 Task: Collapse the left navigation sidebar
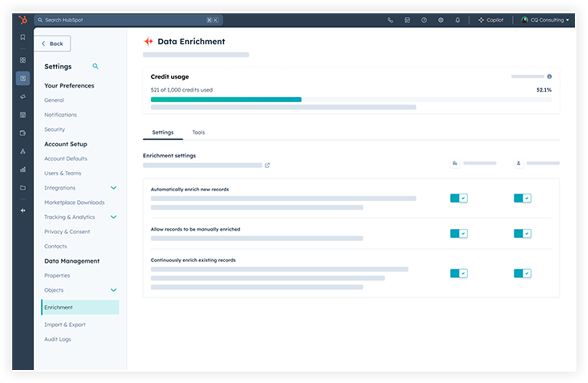[22, 211]
